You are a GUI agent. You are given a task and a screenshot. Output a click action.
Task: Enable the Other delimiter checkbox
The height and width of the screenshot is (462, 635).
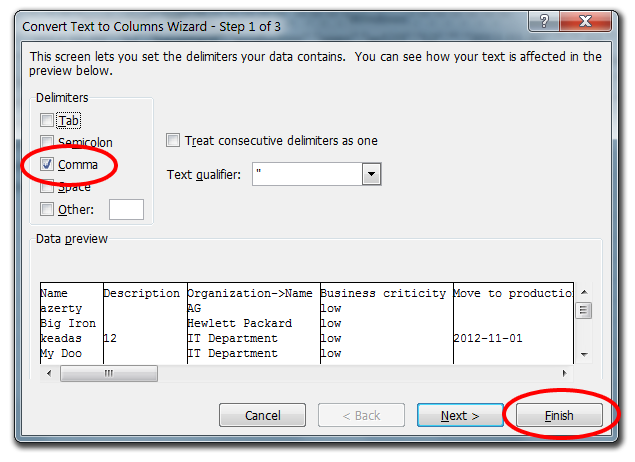pyautogui.click(x=47, y=209)
